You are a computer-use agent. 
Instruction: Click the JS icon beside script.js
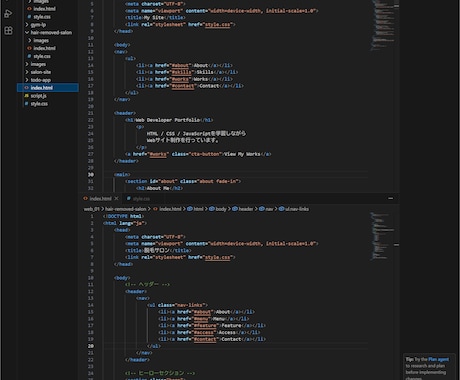pyautogui.click(x=26, y=96)
